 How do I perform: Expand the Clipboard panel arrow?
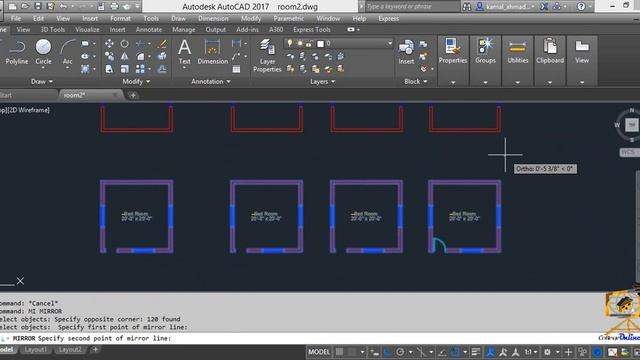pyautogui.click(x=550, y=82)
